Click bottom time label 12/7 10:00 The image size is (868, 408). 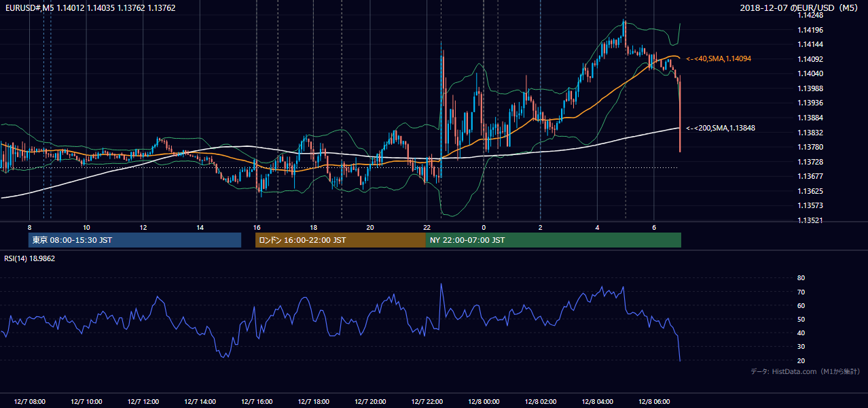coord(86,402)
